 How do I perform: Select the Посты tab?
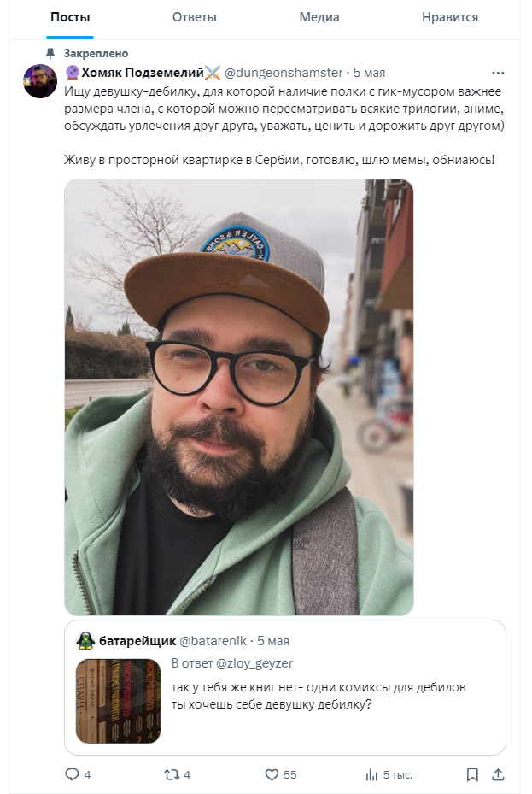pyautogui.click(x=70, y=17)
